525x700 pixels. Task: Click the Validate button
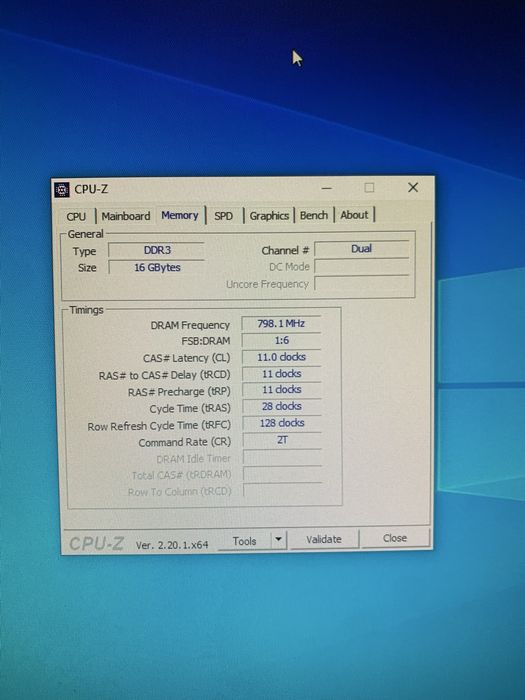tap(324, 539)
